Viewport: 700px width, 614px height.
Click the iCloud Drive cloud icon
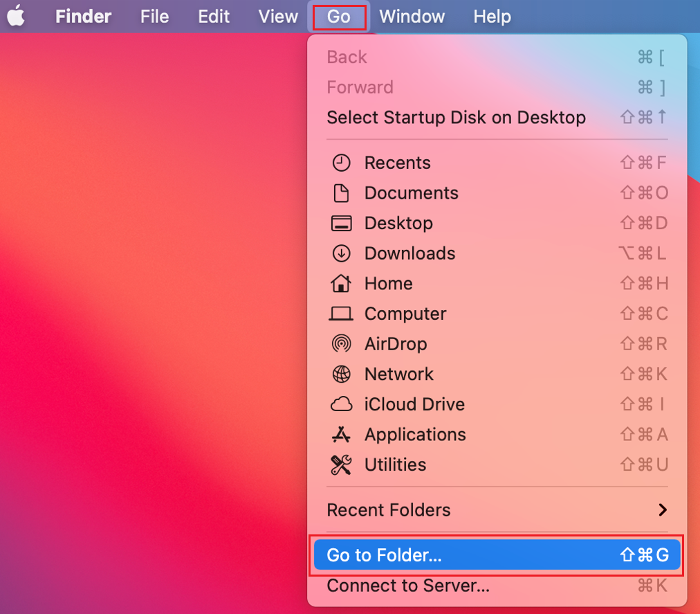[x=341, y=404]
